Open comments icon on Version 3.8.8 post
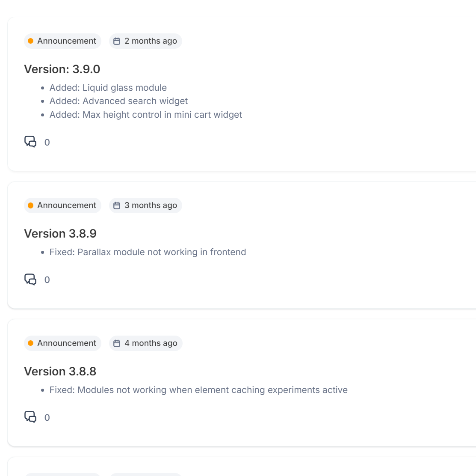 tap(30, 417)
